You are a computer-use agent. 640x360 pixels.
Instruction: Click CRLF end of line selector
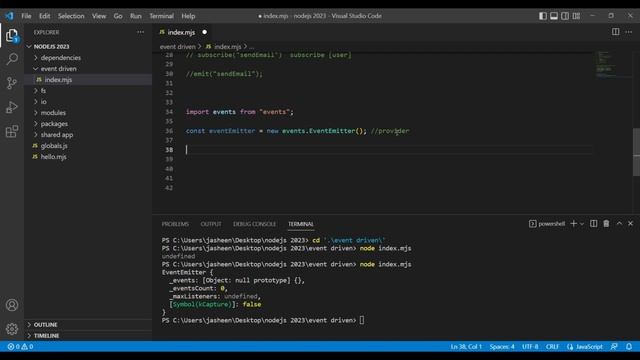[x=552, y=347]
